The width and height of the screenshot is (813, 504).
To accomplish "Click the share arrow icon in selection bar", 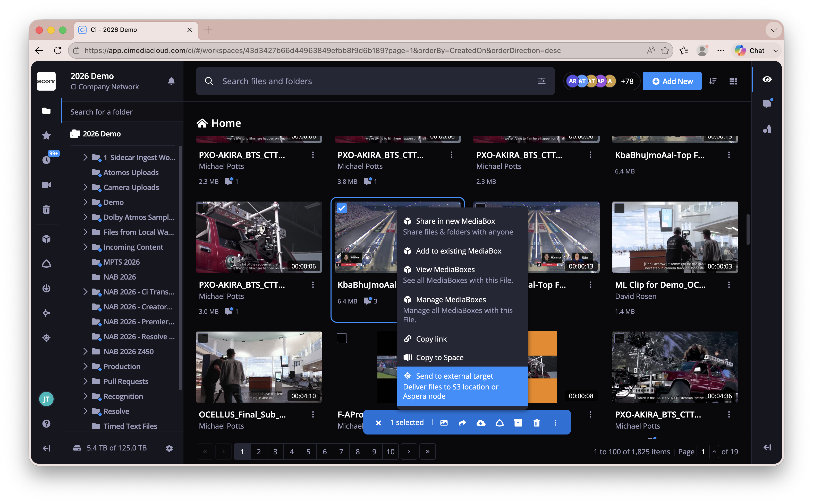I will pos(462,423).
